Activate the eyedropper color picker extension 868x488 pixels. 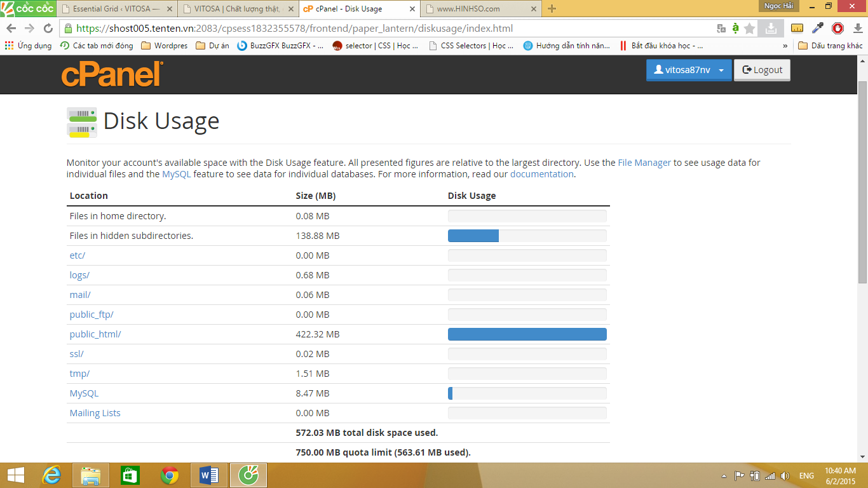pos(818,28)
